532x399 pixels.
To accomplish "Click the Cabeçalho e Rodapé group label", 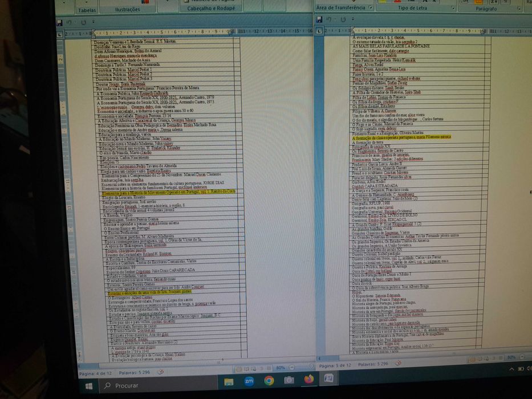I will coord(211,8).
